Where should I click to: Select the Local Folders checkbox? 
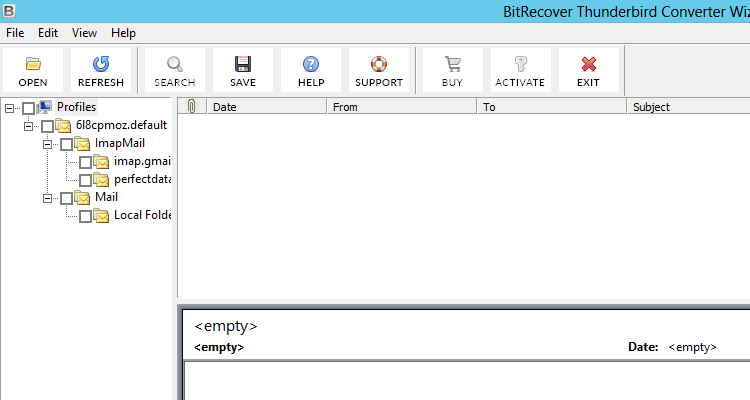pos(86,216)
